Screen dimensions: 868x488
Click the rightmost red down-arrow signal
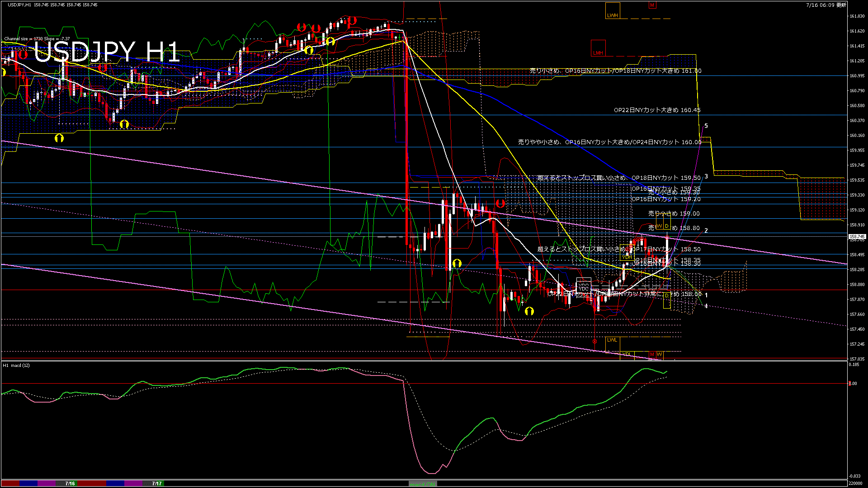click(x=500, y=203)
